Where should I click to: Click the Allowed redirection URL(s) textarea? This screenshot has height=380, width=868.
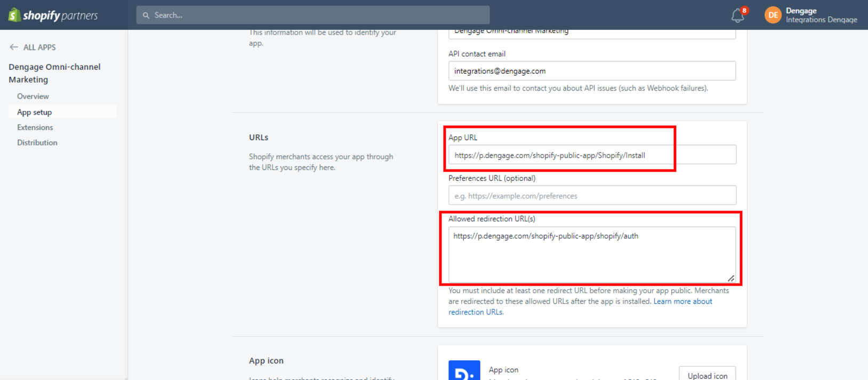(592, 255)
